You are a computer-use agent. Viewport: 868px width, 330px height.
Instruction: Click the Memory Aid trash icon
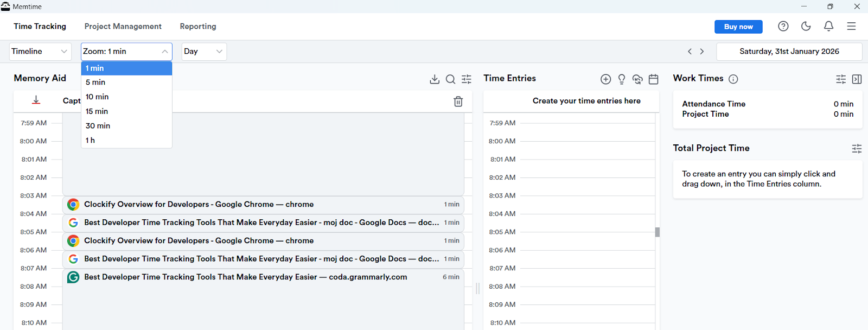(x=458, y=101)
